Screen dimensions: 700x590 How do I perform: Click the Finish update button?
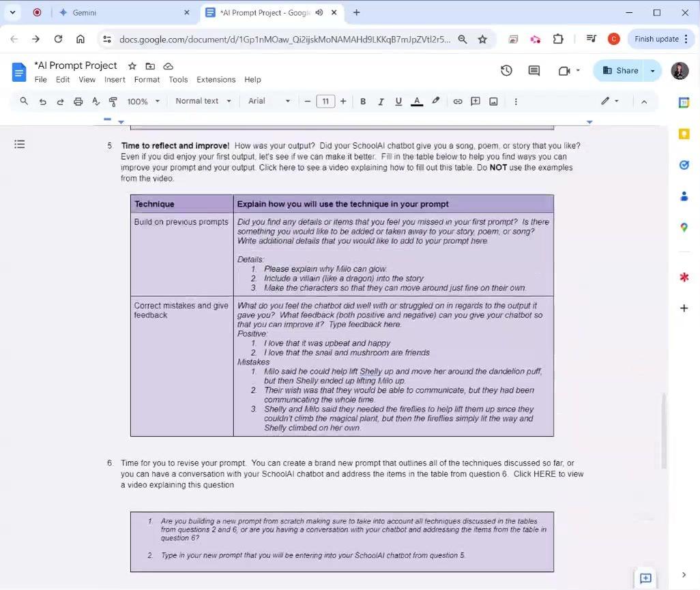point(662,40)
